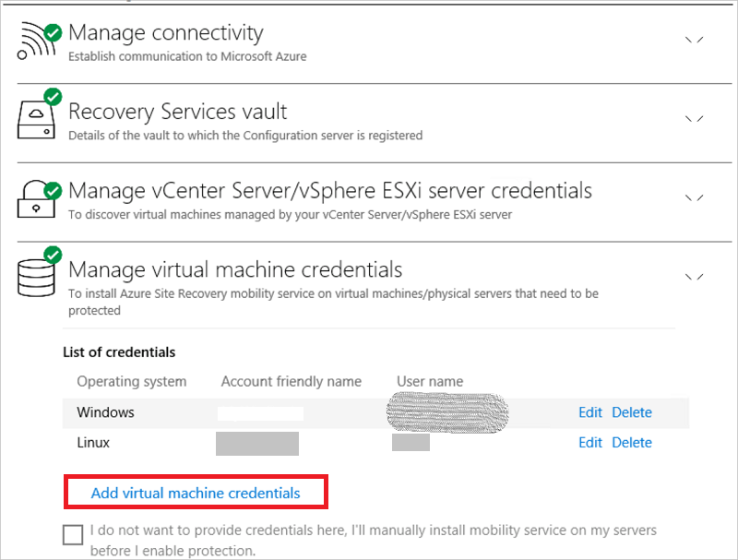The image size is (738, 560).
Task: Delete the Linux credential entry
Action: [x=632, y=442]
